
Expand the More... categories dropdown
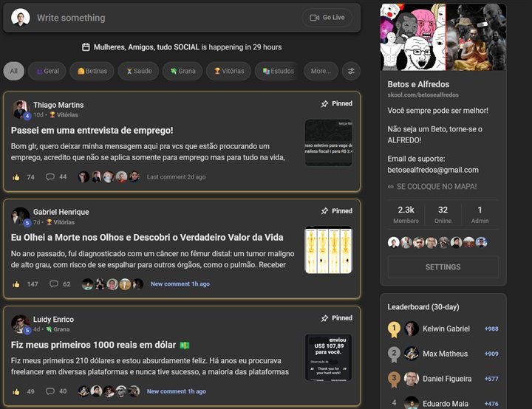tap(321, 71)
